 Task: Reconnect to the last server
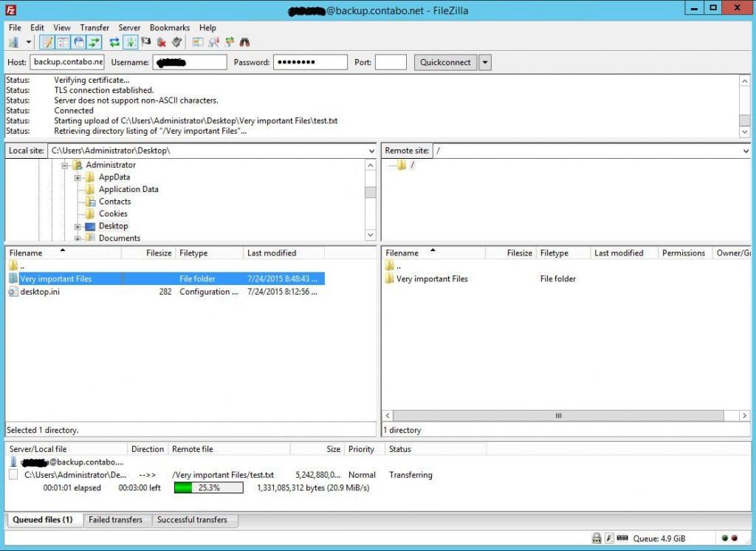177,42
